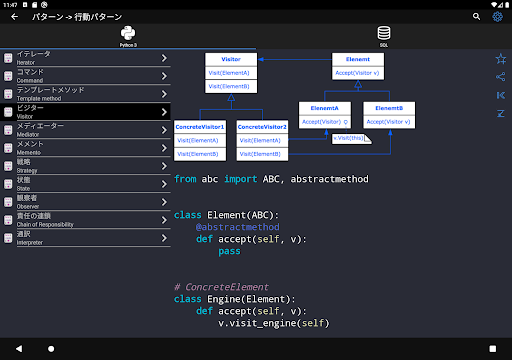Tap Android back navigation button
This screenshot has height=360, width=512.
[x=19, y=349]
